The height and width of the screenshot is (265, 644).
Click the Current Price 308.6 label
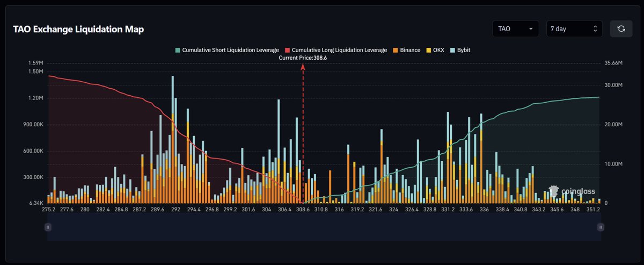(x=302, y=58)
